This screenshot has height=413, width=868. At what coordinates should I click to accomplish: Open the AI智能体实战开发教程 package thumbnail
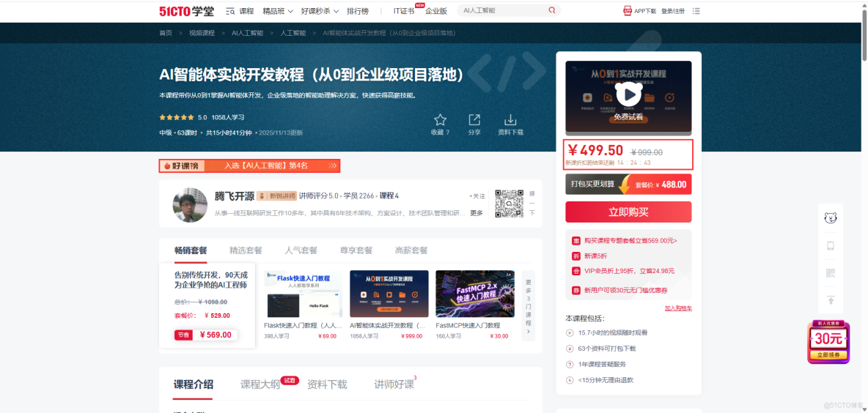389,294
